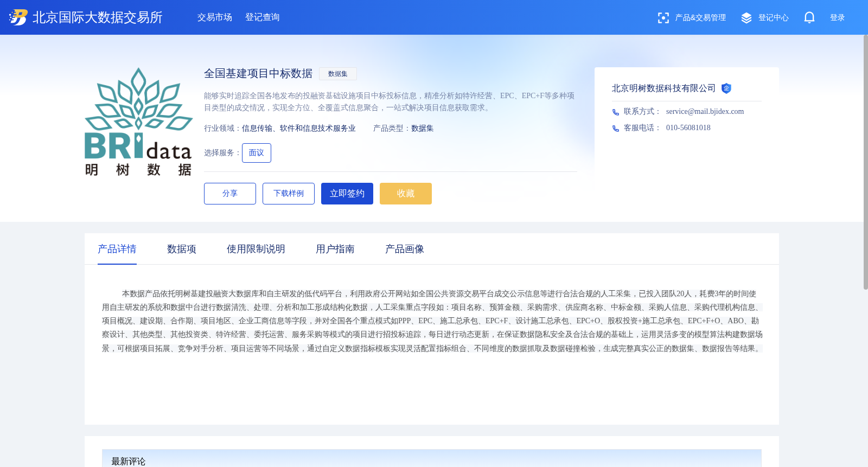Select the 面议 service option
Viewport: 868px width, 467px height.
point(257,153)
